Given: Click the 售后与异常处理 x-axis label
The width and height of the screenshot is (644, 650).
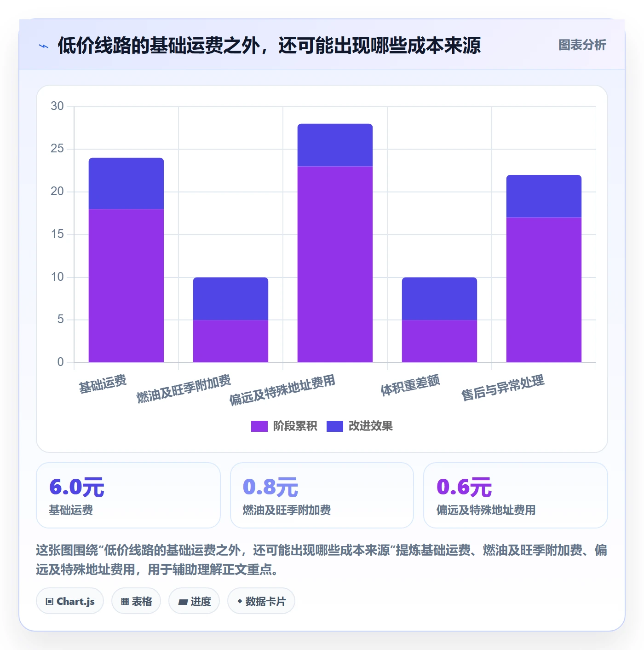Looking at the screenshot, I should (x=503, y=388).
